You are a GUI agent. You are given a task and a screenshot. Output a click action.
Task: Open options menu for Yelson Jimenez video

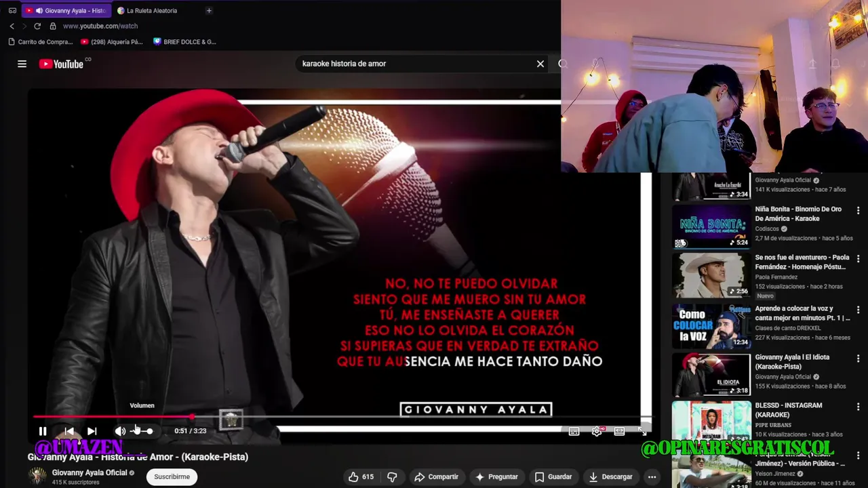[x=858, y=455]
